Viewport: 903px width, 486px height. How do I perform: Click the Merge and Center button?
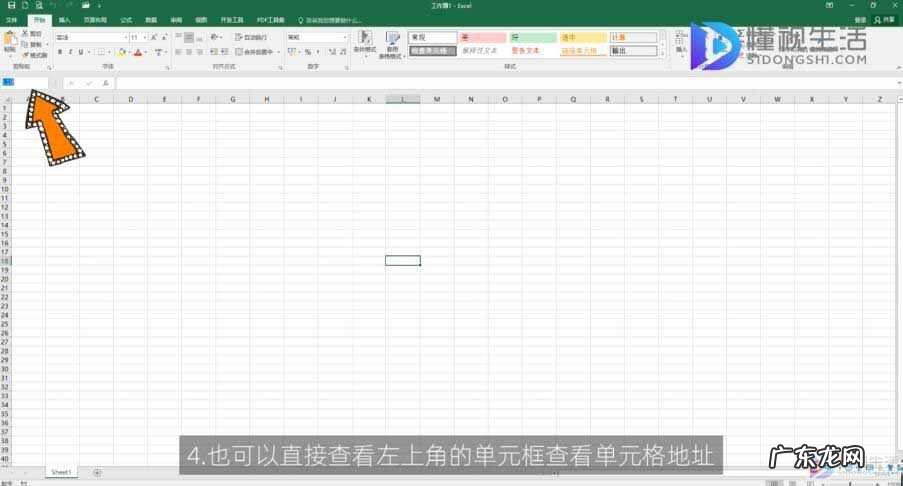tap(254, 52)
